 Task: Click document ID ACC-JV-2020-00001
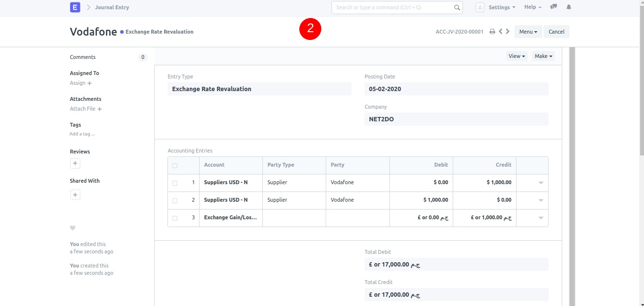[460, 32]
